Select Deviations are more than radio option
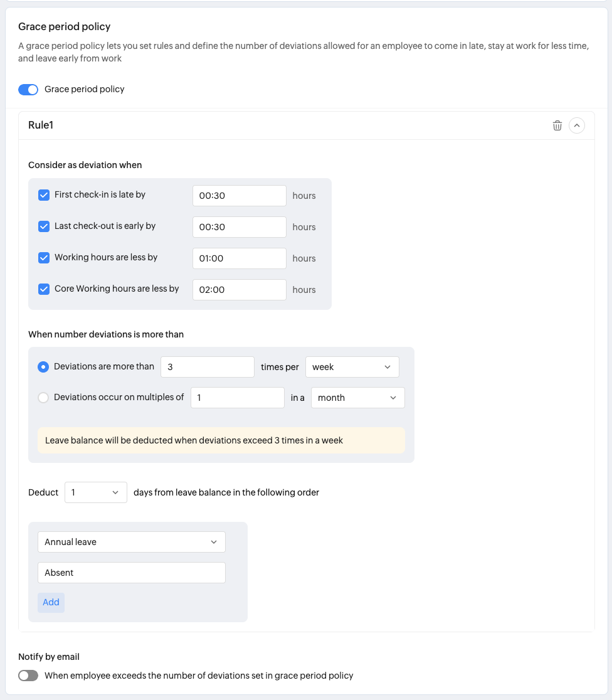The image size is (612, 700). click(x=43, y=367)
